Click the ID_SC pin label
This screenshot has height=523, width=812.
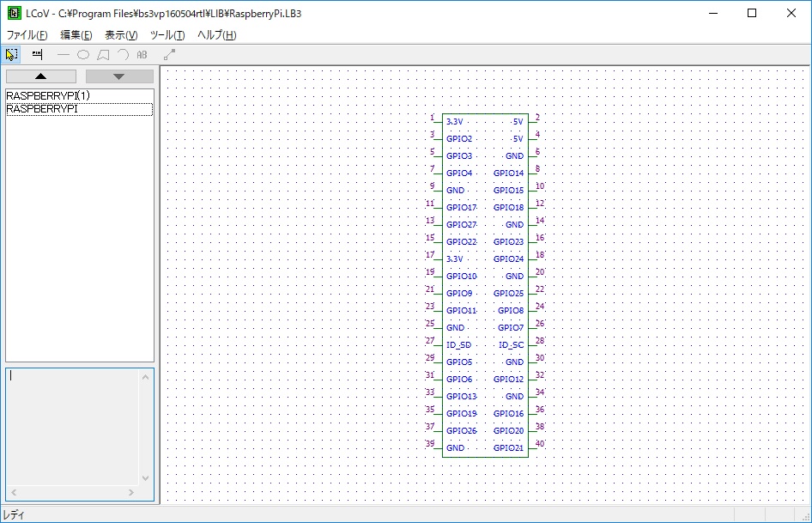[x=511, y=344]
